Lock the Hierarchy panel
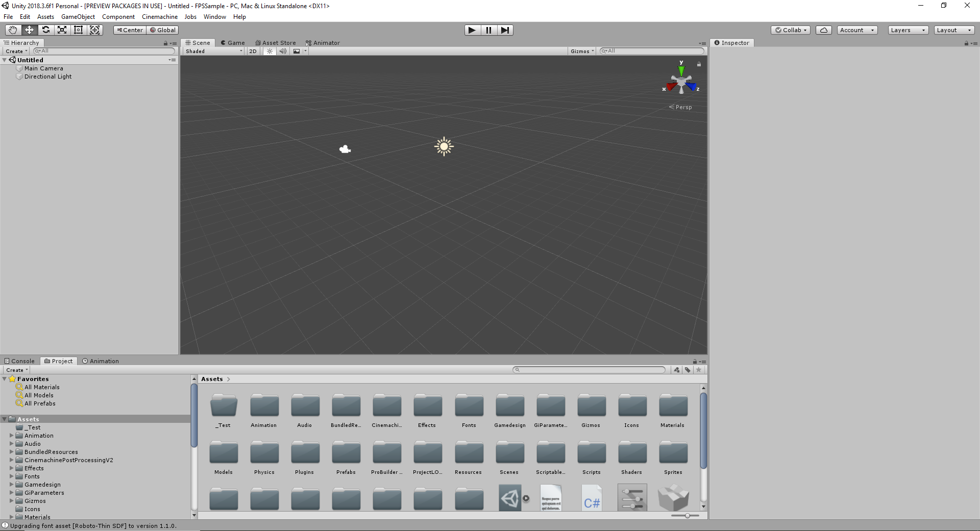980x531 pixels. click(x=165, y=43)
